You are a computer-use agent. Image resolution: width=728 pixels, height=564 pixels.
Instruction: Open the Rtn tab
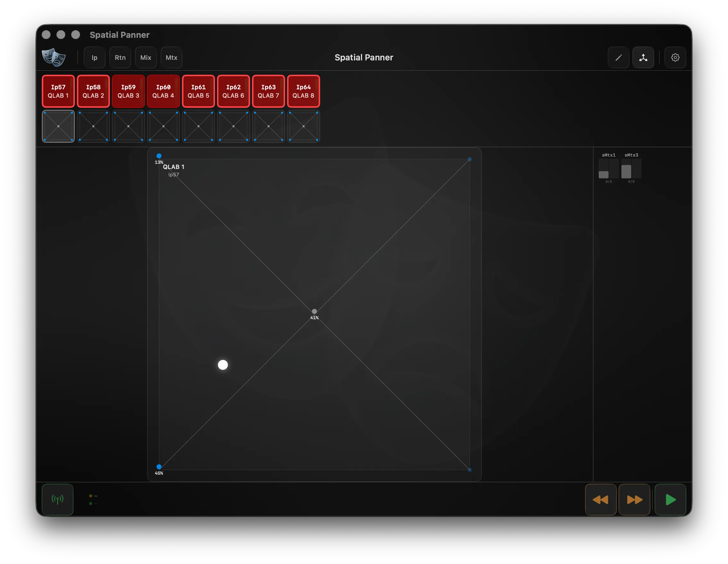tap(120, 57)
